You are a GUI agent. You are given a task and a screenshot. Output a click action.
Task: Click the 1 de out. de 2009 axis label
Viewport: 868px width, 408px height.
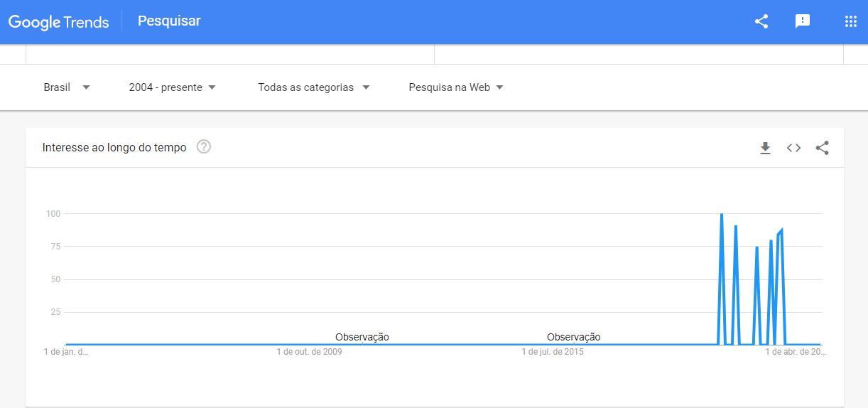[x=309, y=352]
